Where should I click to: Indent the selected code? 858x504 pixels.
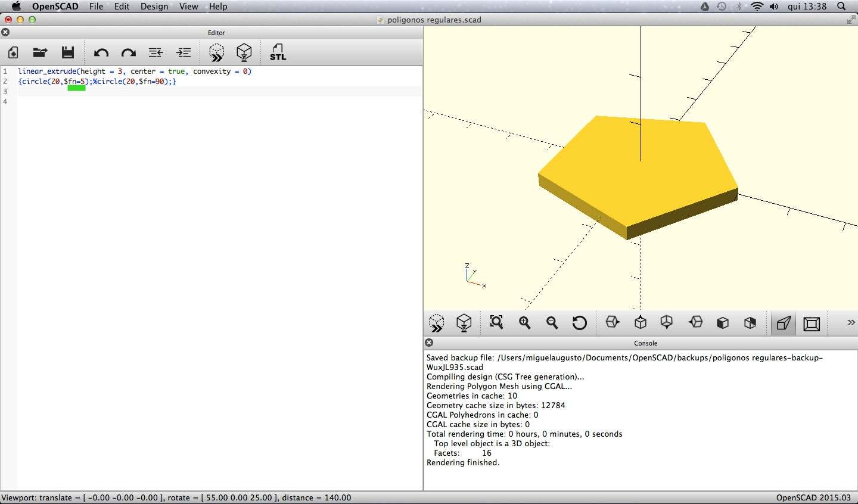click(x=184, y=52)
